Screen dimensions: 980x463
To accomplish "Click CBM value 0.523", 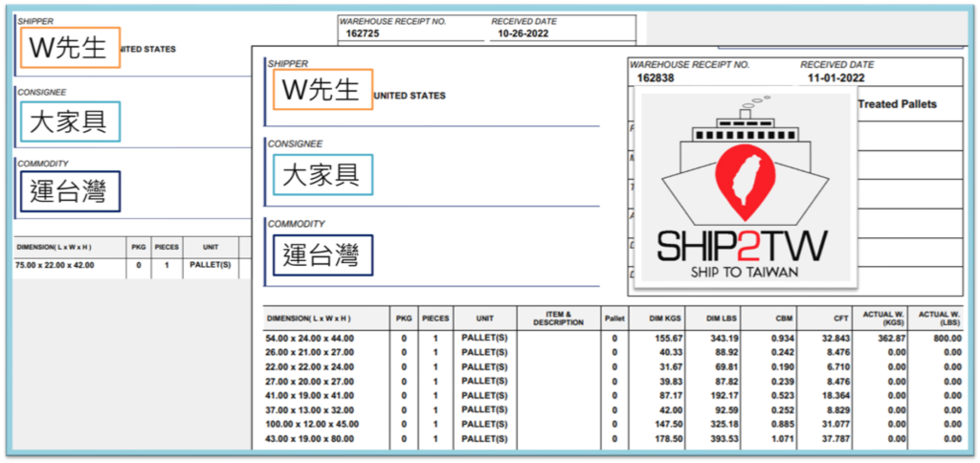I will (x=783, y=395).
